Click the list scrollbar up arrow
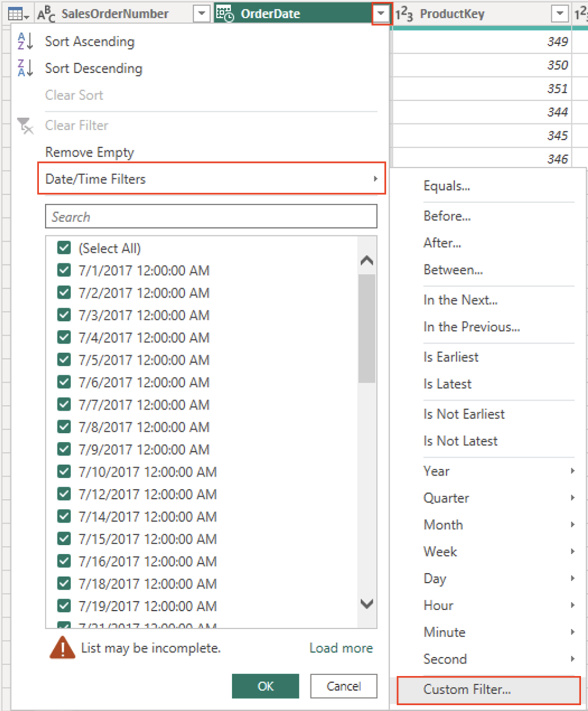The height and width of the screenshot is (711, 588). [367, 260]
